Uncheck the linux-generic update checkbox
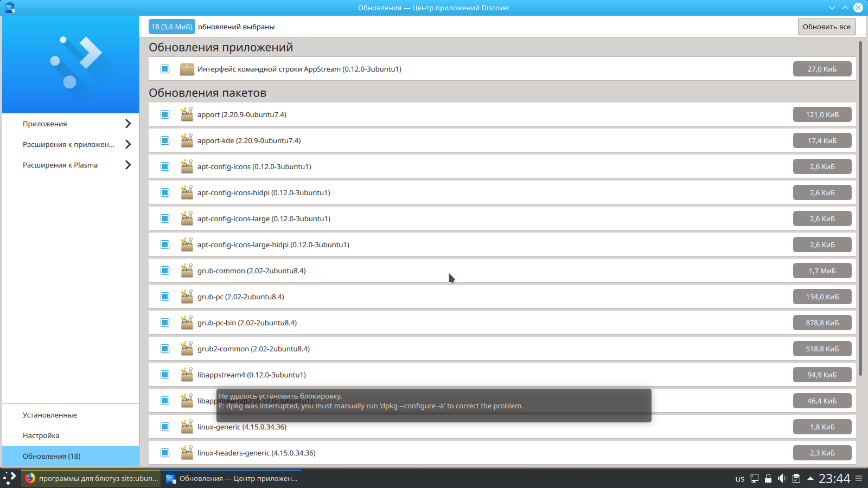 tap(165, 427)
